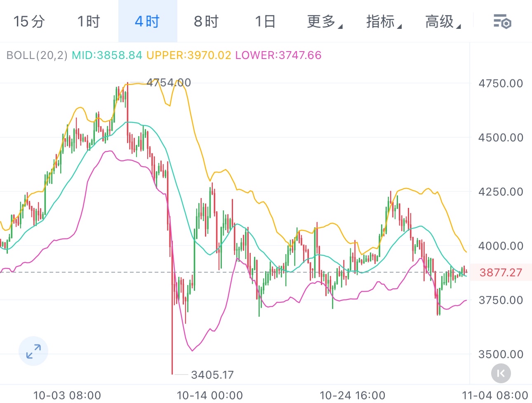Expand the 更多 timeframe dropdown
This screenshot has width=532, height=403.
325,21
